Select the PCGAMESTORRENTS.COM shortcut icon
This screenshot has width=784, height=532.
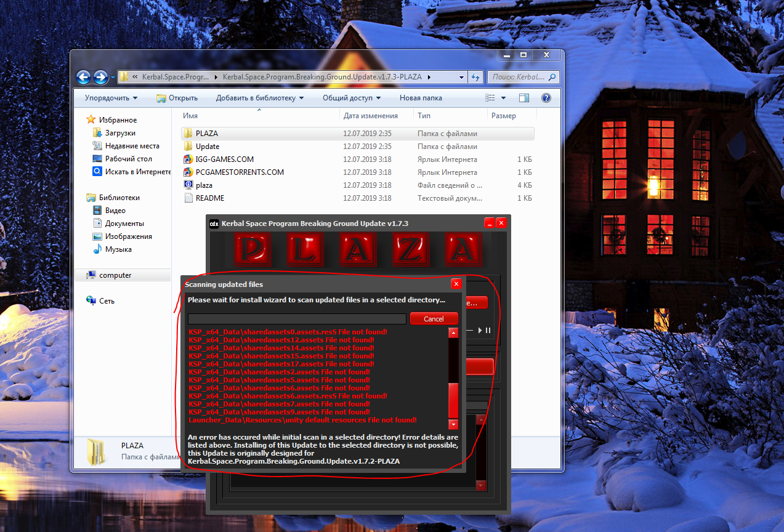pos(188,172)
